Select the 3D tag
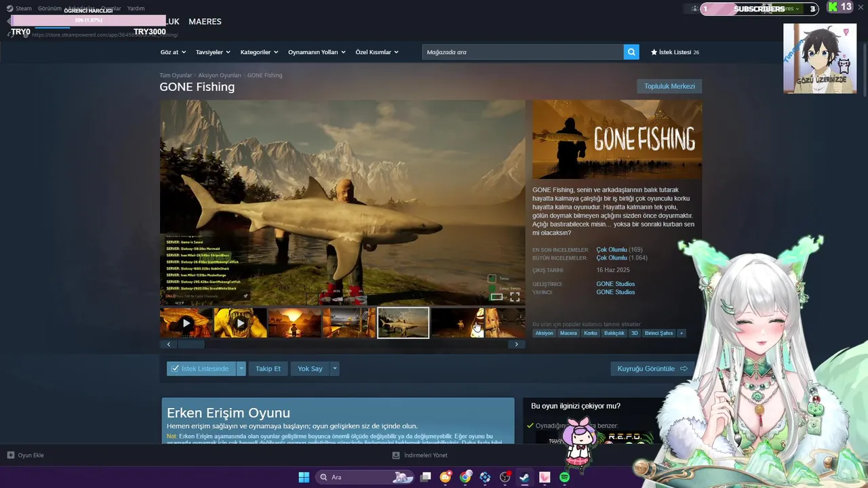Screen dimensions: 868x488 click(635, 333)
